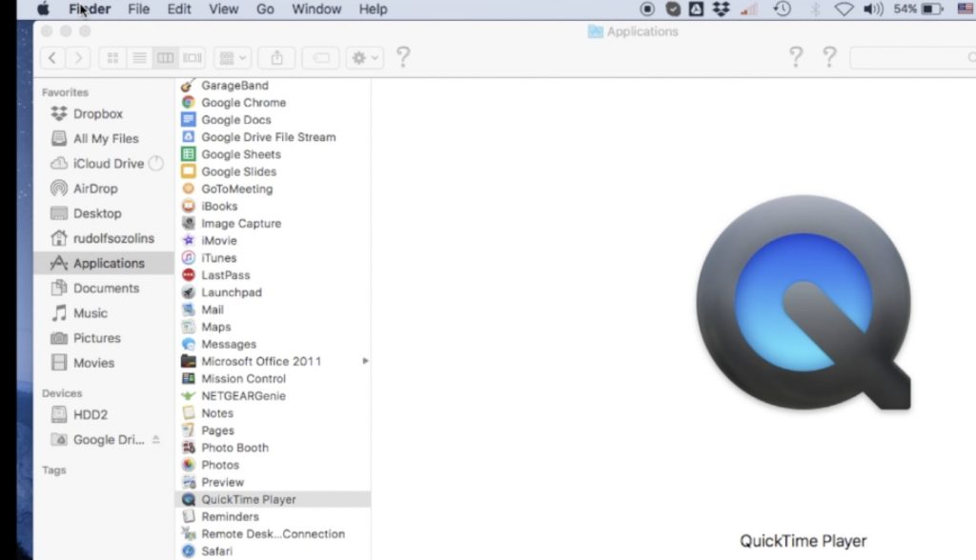
Task: Open the Go menu
Action: point(265,10)
